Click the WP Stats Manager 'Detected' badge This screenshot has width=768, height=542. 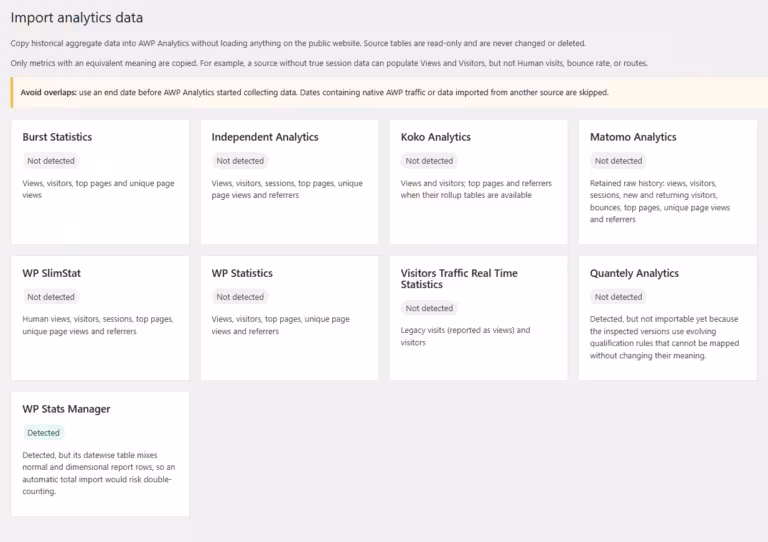43,433
